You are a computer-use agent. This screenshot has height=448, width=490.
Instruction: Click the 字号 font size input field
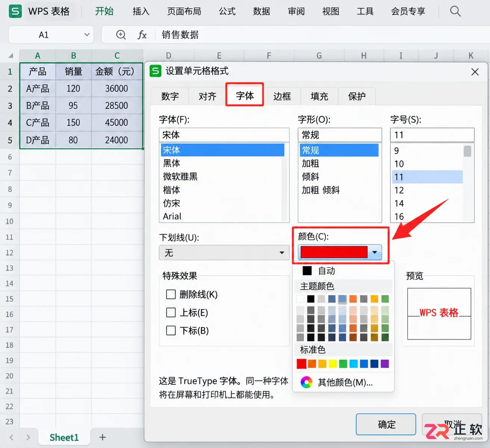coord(432,135)
